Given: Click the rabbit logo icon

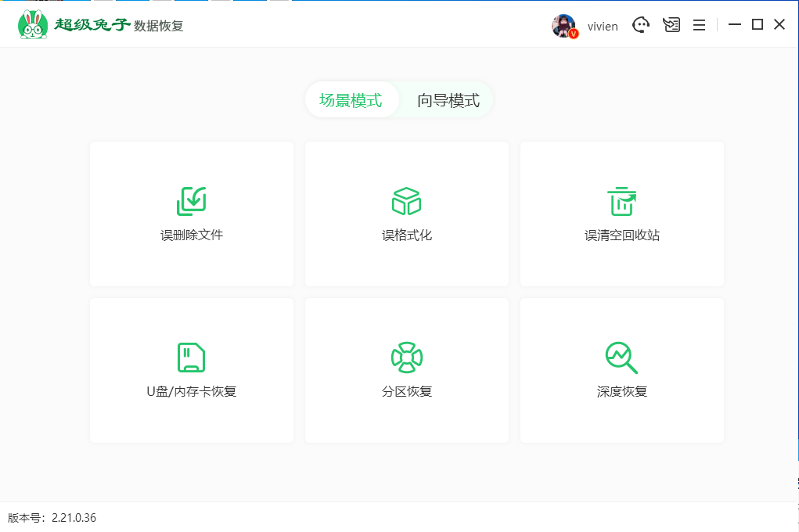Looking at the screenshot, I should point(33,24).
